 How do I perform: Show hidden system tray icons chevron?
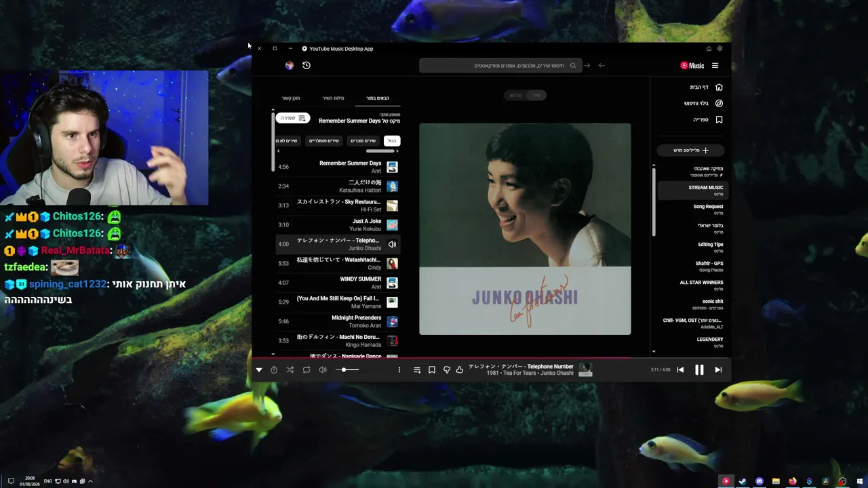point(90,481)
